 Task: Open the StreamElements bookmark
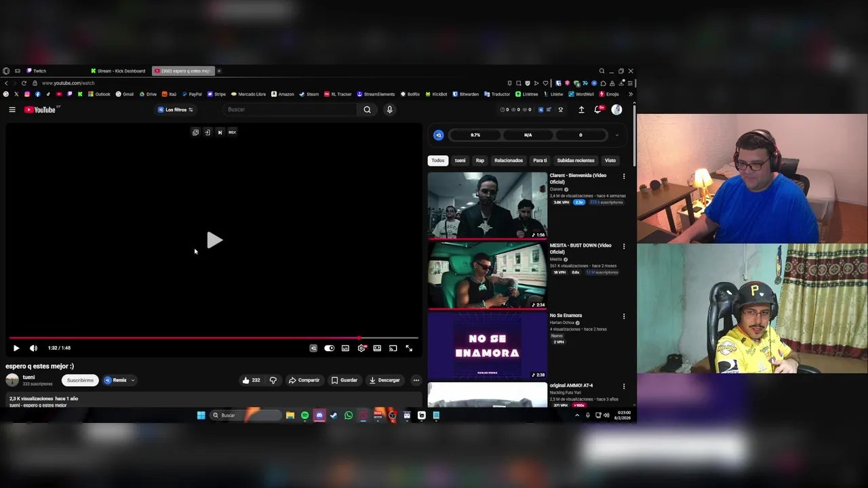tap(376, 94)
